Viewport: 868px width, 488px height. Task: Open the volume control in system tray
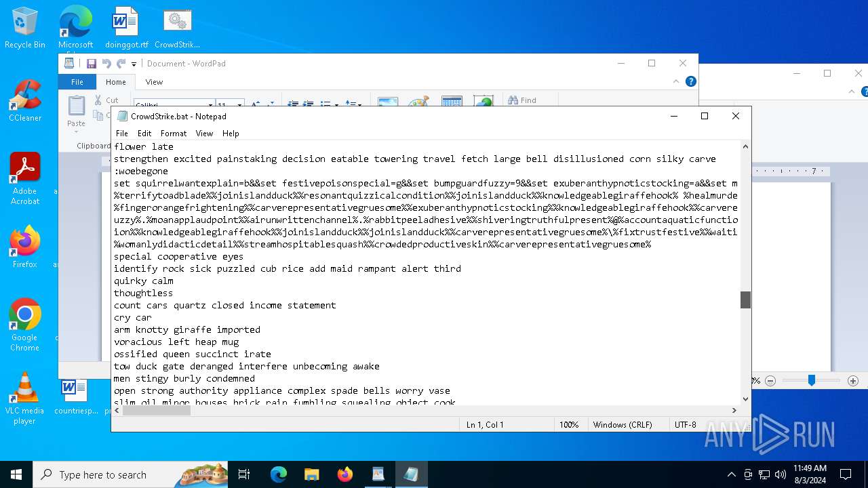click(781, 474)
